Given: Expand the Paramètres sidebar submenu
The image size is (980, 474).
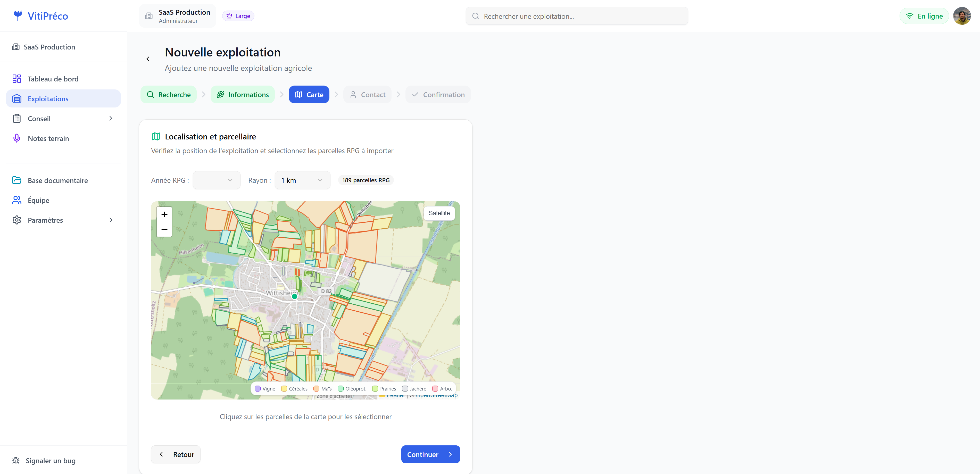Looking at the screenshot, I should click(111, 220).
